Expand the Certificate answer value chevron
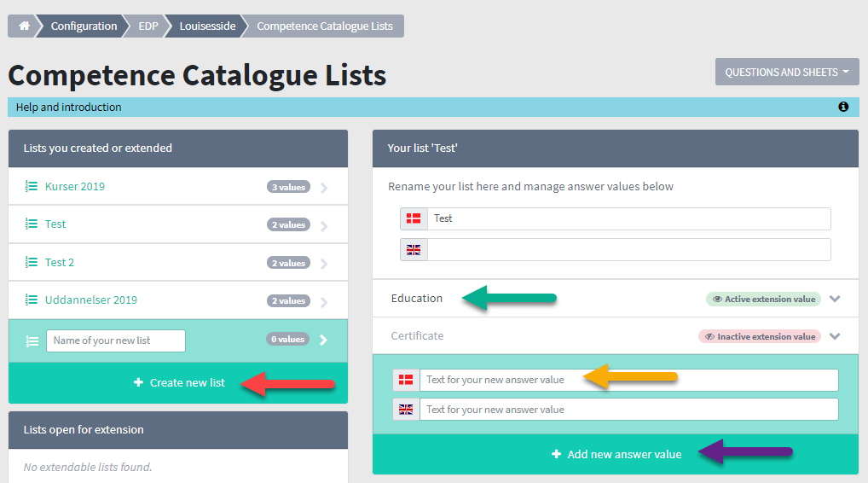Image resolution: width=868 pixels, height=483 pixels. coord(835,337)
